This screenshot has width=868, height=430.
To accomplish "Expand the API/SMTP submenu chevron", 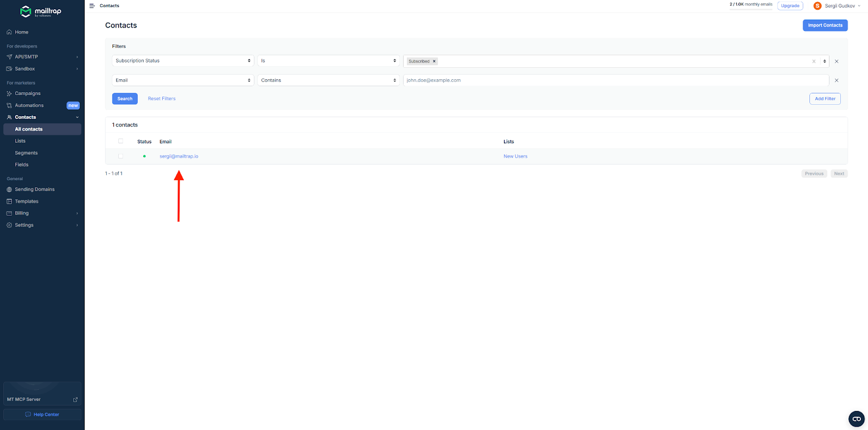I will coord(77,57).
